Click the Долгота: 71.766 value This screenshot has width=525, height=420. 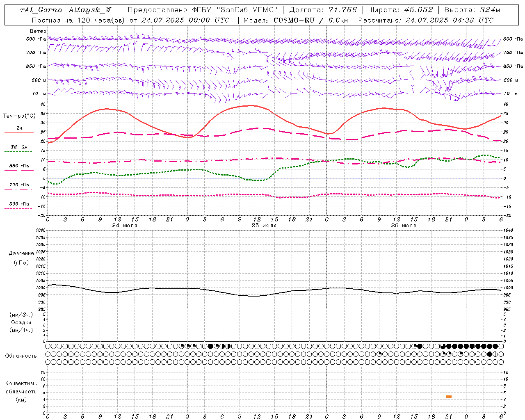click(x=323, y=10)
